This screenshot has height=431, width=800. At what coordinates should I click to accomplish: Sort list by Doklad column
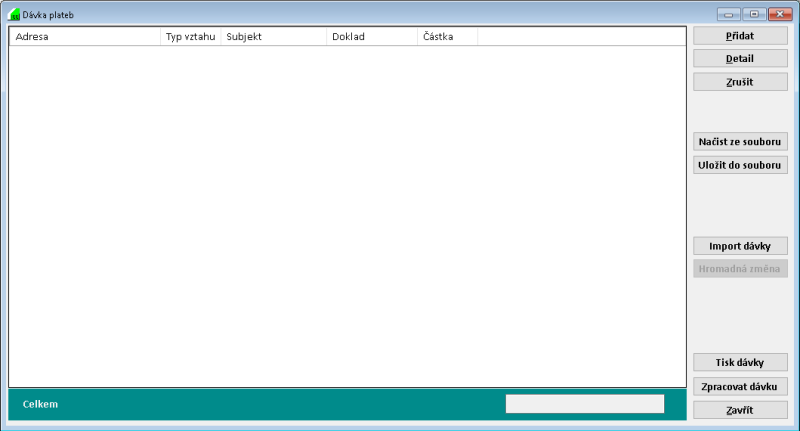(x=371, y=37)
